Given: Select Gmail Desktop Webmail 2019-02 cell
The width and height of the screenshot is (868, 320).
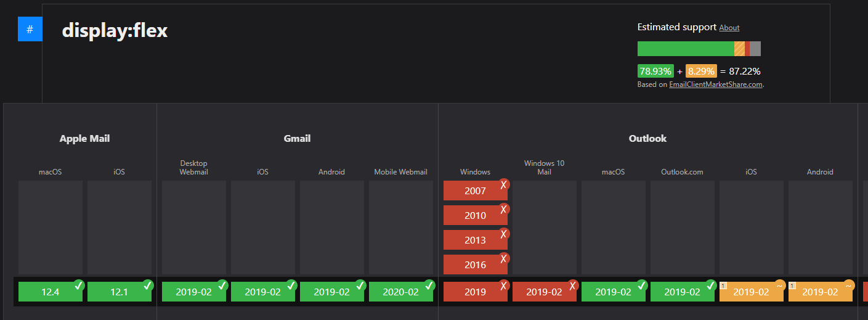Looking at the screenshot, I should (x=193, y=292).
